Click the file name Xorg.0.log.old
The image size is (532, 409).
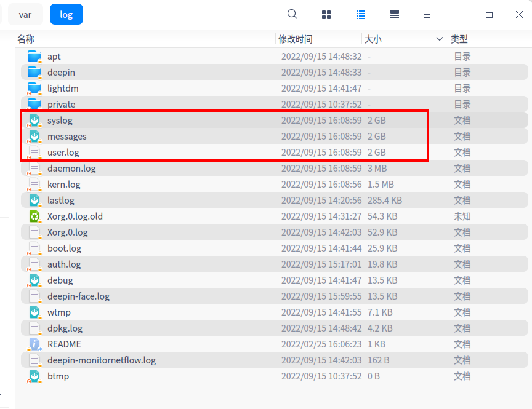click(x=75, y=216)
